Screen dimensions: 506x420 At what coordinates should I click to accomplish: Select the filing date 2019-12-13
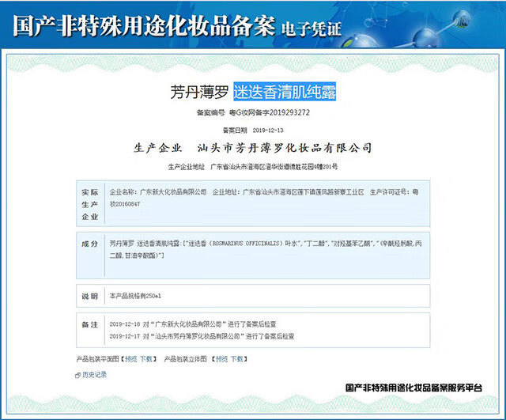point(268,131)
